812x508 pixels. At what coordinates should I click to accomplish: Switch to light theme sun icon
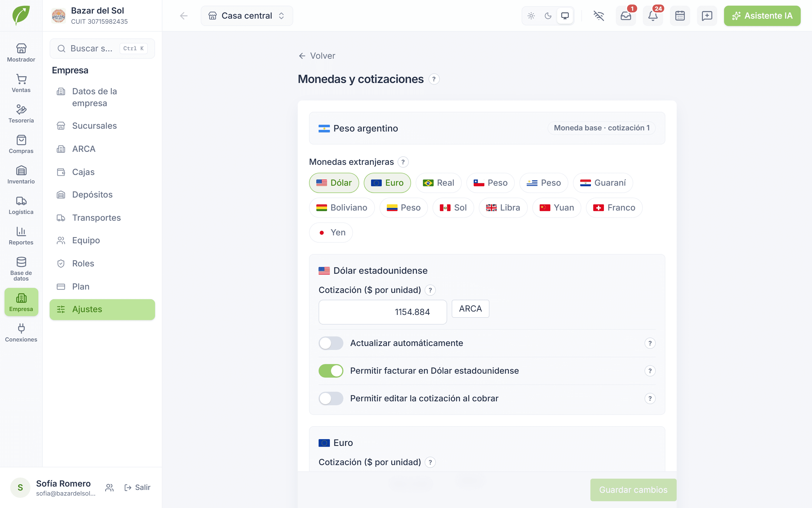531,16
